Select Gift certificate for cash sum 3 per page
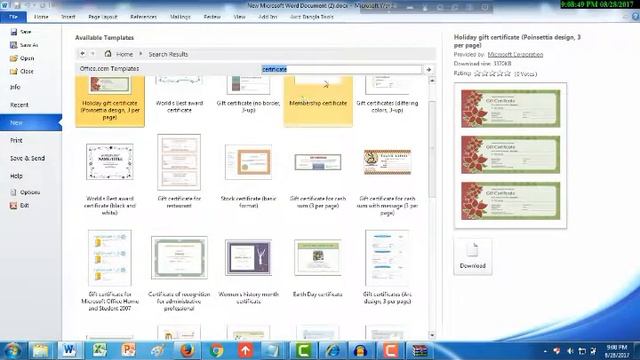This screenshot has width=640, height=360. [x=318, y=180]
